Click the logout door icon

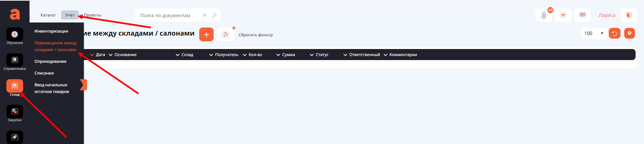click(629, 15)
